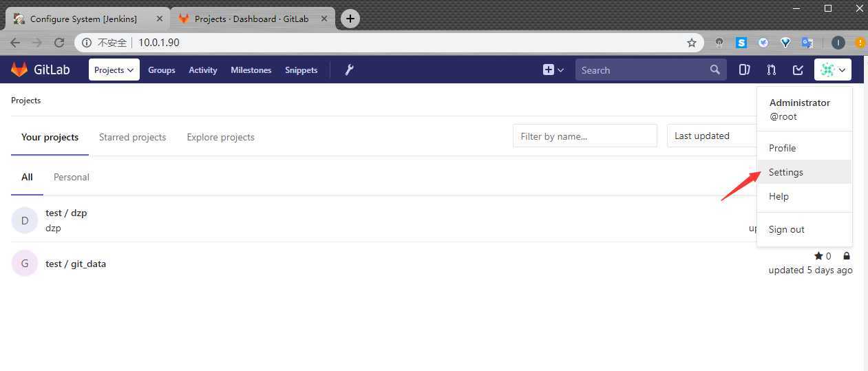Click the dzp project description text
The image size is (868, 371).
[53, 228]
